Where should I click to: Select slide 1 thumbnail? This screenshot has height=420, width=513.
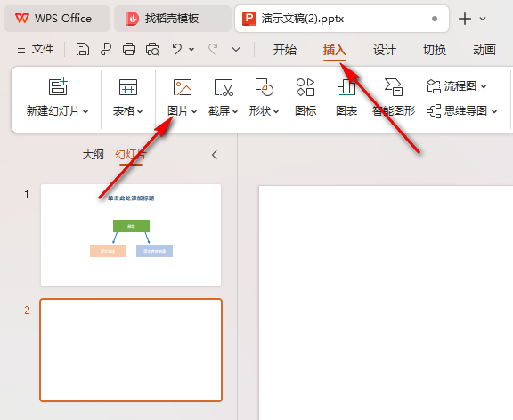coord(131,235)
